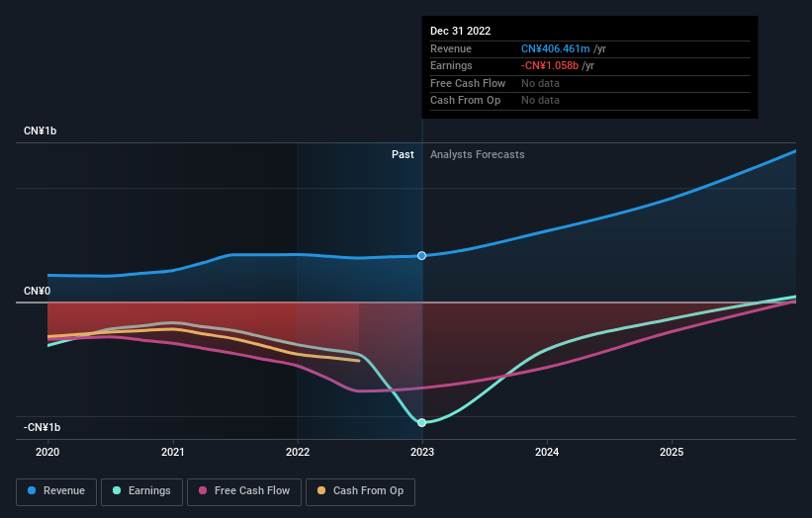Click the 2025 x-axis label
Screen dimensions: 812x518
672,453
